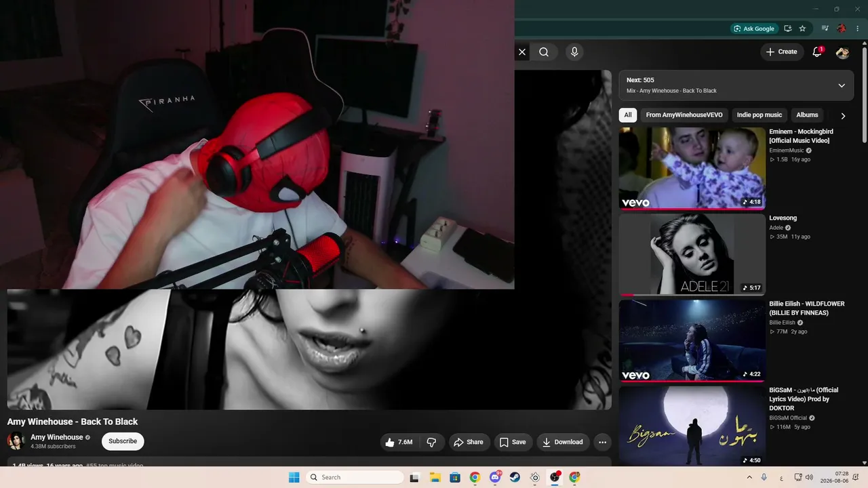
Task: Click the YouTube search magnifier button
Action: pyautogui.click(x=544, y=52)
